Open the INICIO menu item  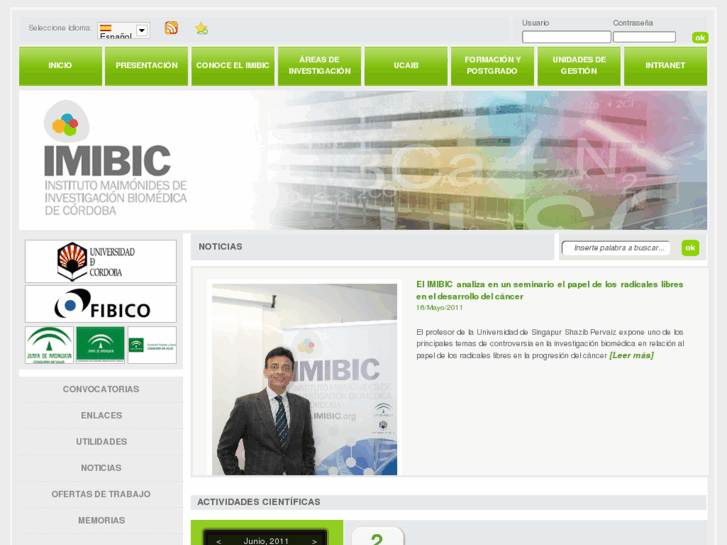60,66
